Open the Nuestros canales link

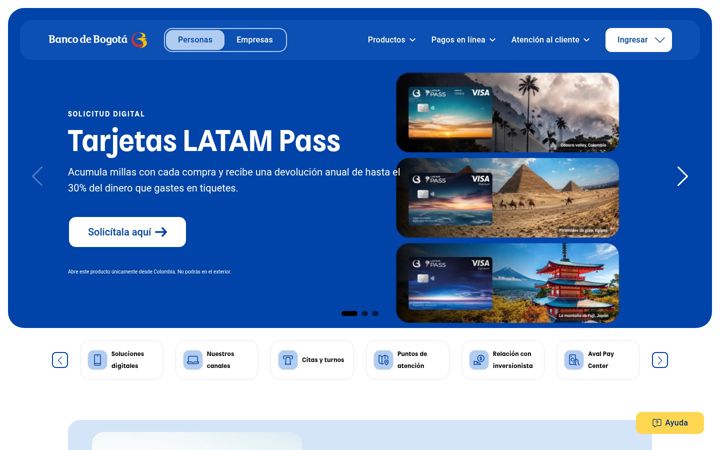click(217, 360)
